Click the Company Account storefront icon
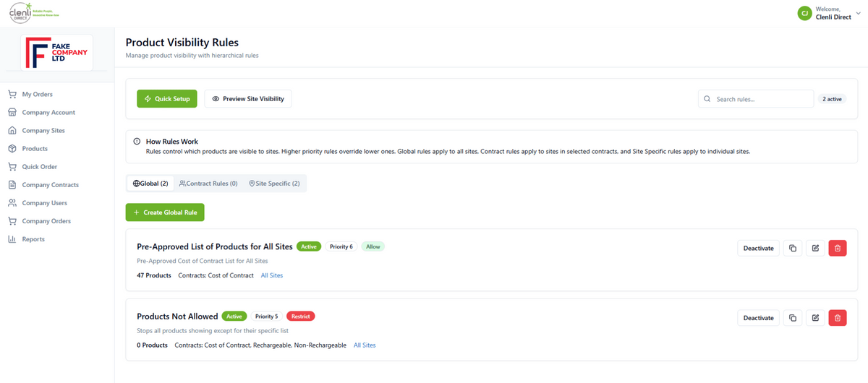Viewport: 868px width, 383px height. [x=12, y=112]
